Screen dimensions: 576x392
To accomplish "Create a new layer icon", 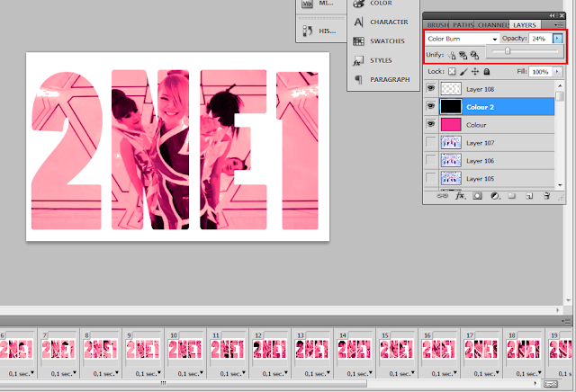I will [529, 196].
